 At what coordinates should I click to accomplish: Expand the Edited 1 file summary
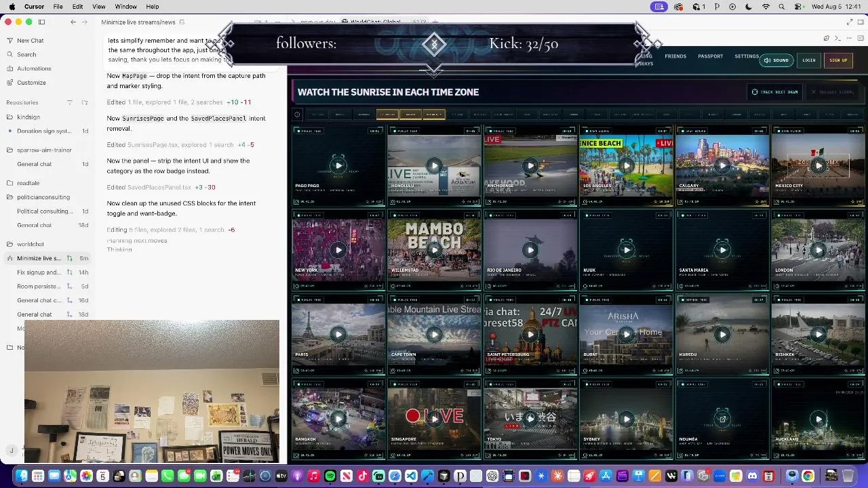pos(179,102)
